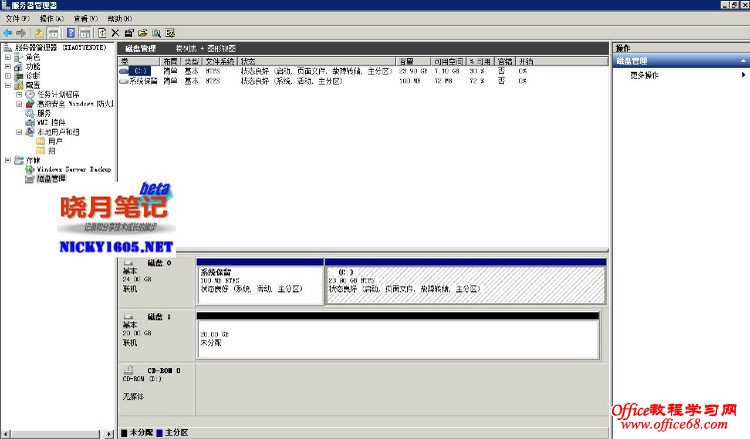Sort by the 卷 column header
750x439 pixels.
coord(139,61)
